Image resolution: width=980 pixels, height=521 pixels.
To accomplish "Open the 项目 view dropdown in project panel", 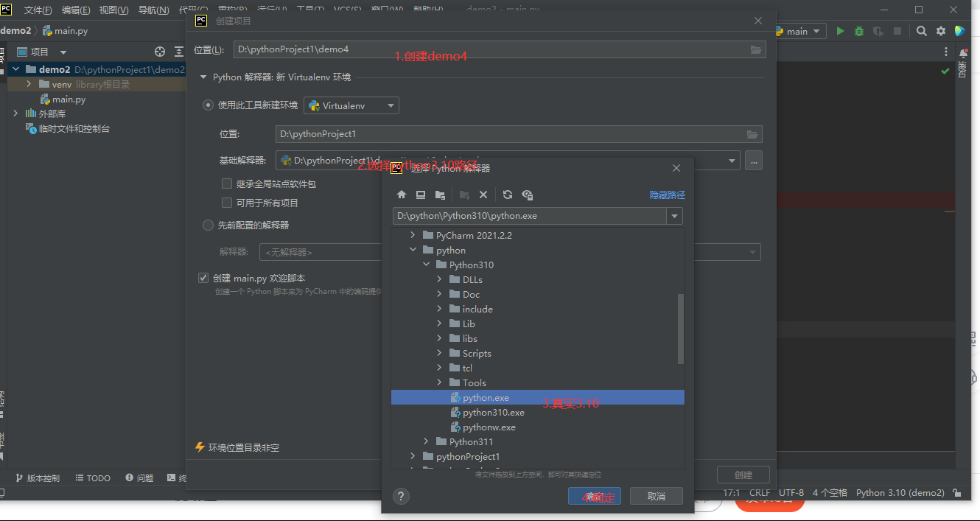I will tap(63, 52).
